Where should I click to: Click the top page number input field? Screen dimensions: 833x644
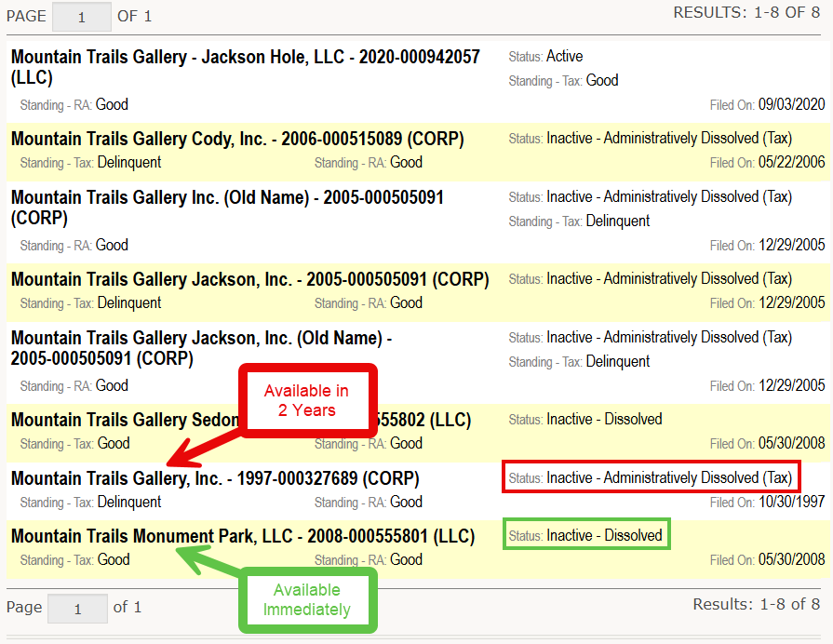pyautogui.click(x=81, y=17)
